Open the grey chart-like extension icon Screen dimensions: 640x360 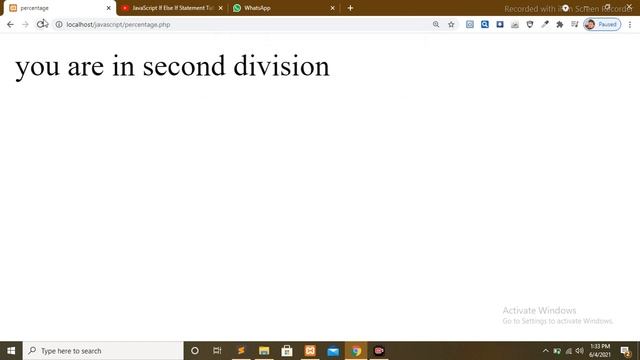[x=515, y=24]
